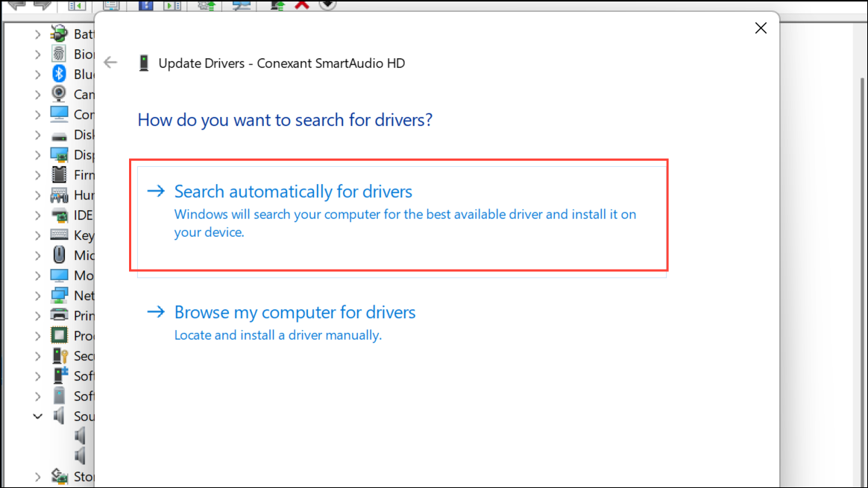Collapse the Sound controllers category
This screenshot has height=488, width=868.
(37, 416)
